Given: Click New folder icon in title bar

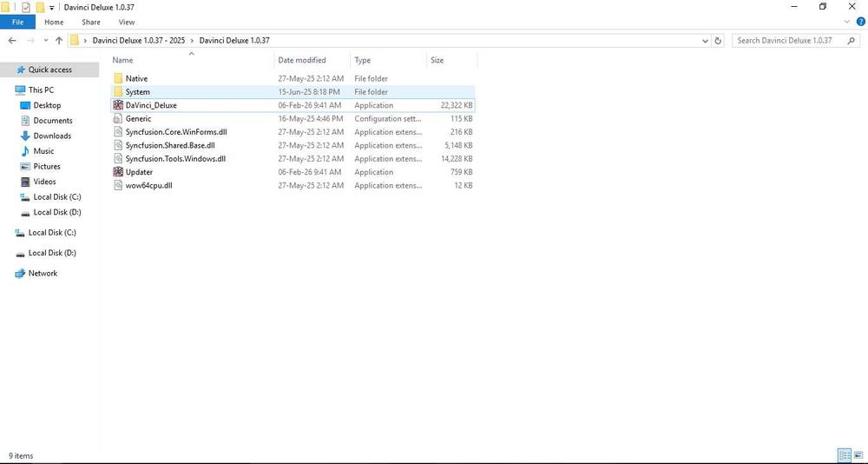Looking at the screenshot, I should pyautogui.click(x=40, y=7).
